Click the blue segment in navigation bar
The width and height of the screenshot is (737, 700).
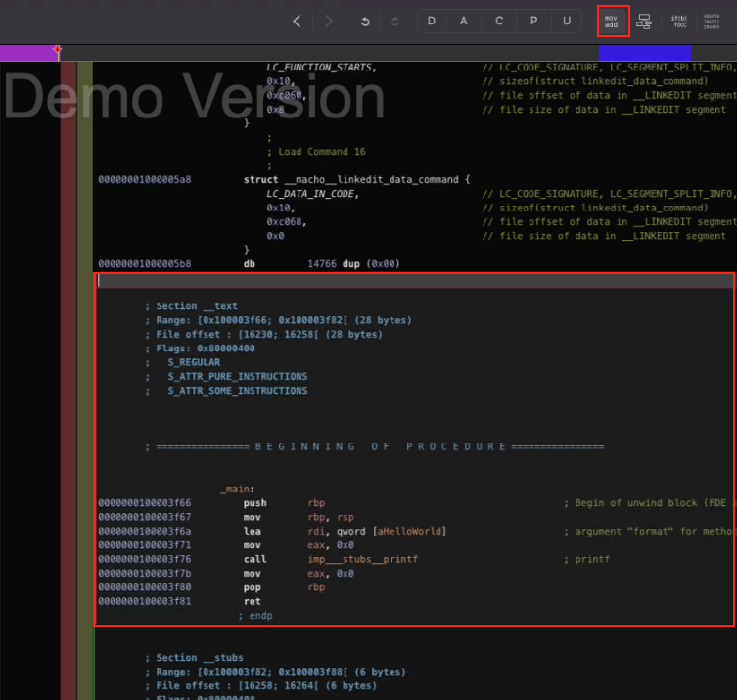[643, 53]
